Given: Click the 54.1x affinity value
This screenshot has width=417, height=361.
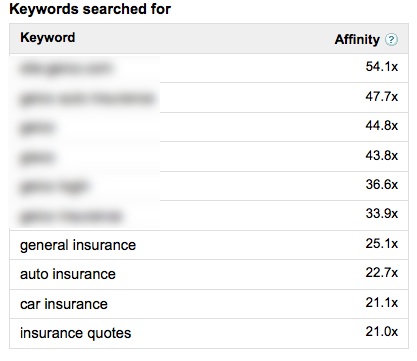Looking at the screenshot, I should 382,67.
